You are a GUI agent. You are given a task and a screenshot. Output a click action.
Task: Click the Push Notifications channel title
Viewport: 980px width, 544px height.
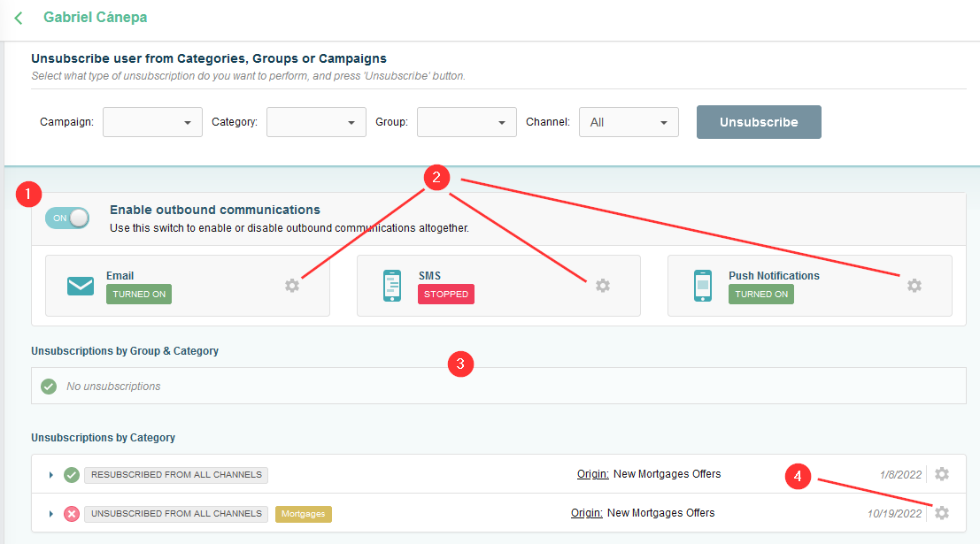774,275
